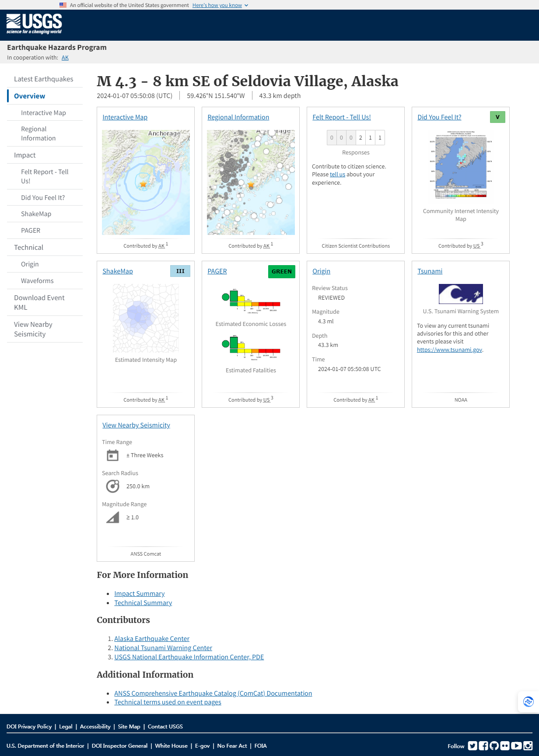This screenshot has width=539, height=756.
Task: Open the USGS Twitter page icon
Action: [x=472, y=746]
